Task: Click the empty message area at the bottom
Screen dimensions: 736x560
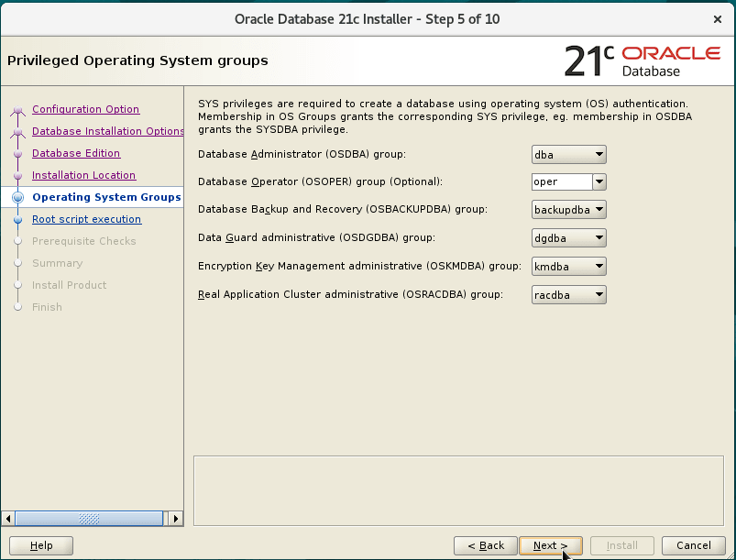Action: [x=458, y=490]
